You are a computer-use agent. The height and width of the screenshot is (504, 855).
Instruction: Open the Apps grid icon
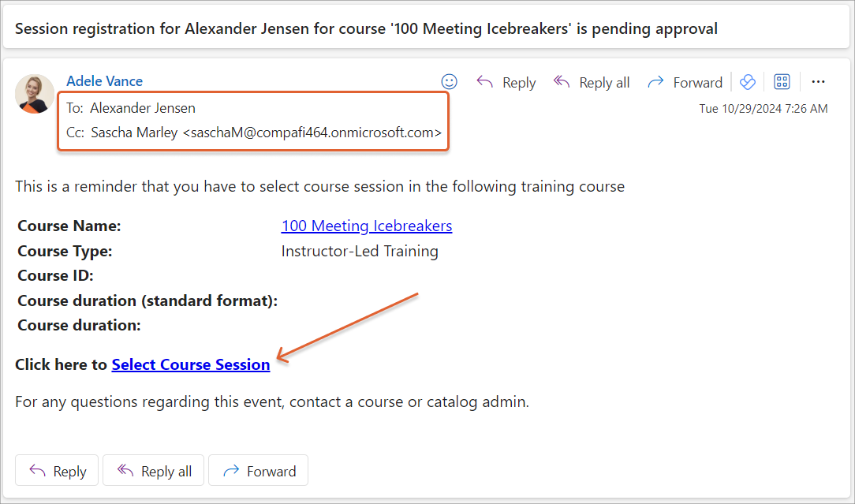(x=782, y=82)
